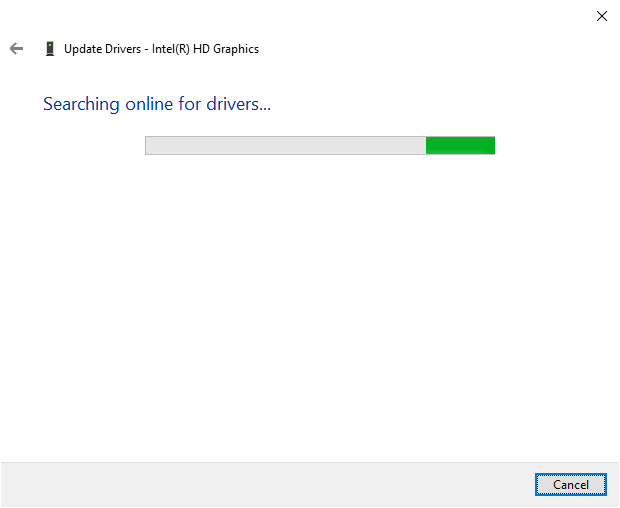The height and width of the screenshot is (508, 620).
Task: Click the device icon beside Update Drivers
Action: pos(50,49)
